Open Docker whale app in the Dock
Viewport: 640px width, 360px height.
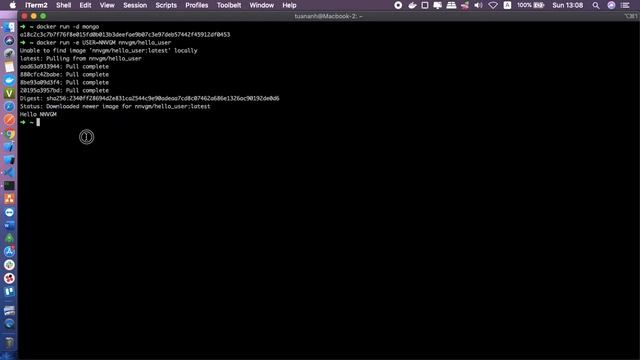pyautogui.click(x=9, y=80)
